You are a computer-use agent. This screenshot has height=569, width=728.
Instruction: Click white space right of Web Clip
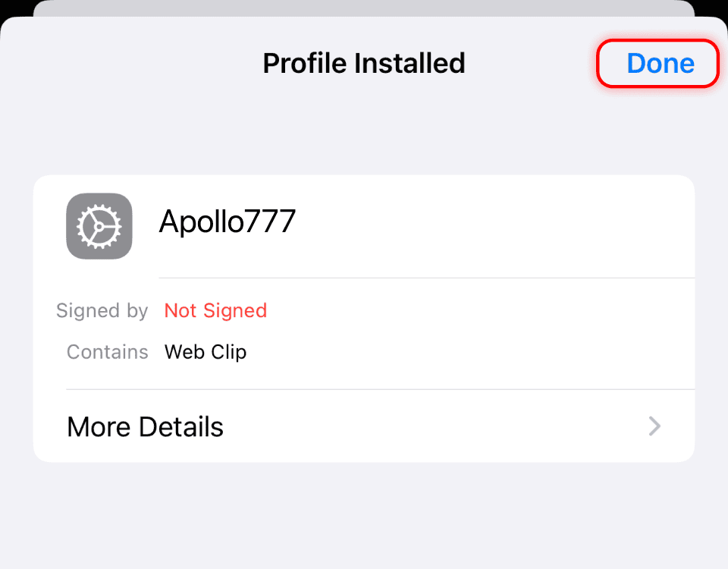[x=470, y=352]
